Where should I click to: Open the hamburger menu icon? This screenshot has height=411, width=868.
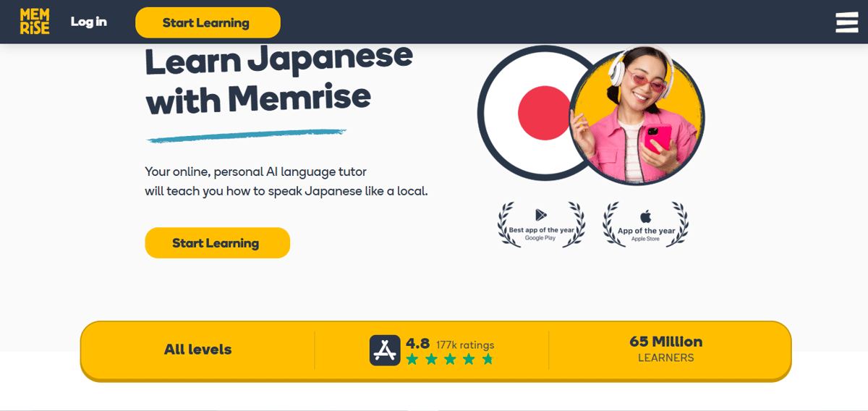pyautogui.click(x=847, y=22)
